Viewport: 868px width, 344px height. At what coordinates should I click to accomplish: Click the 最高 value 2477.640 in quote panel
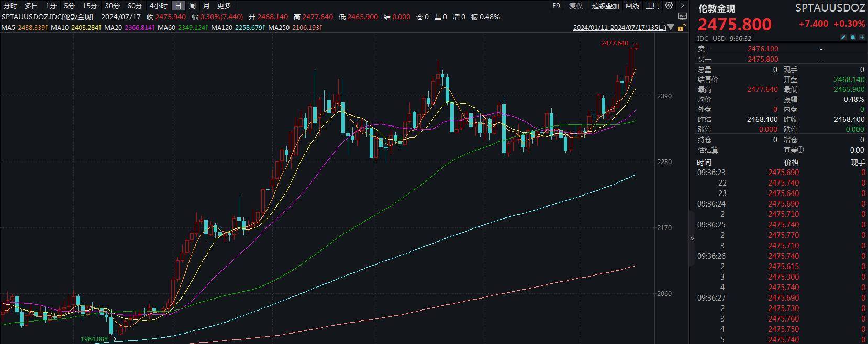pos(762,89)
